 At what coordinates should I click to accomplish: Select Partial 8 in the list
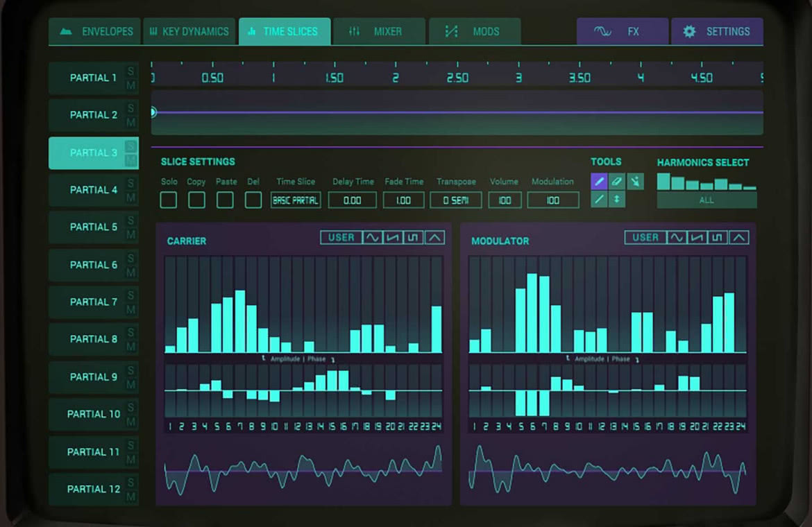coord(94,339)
